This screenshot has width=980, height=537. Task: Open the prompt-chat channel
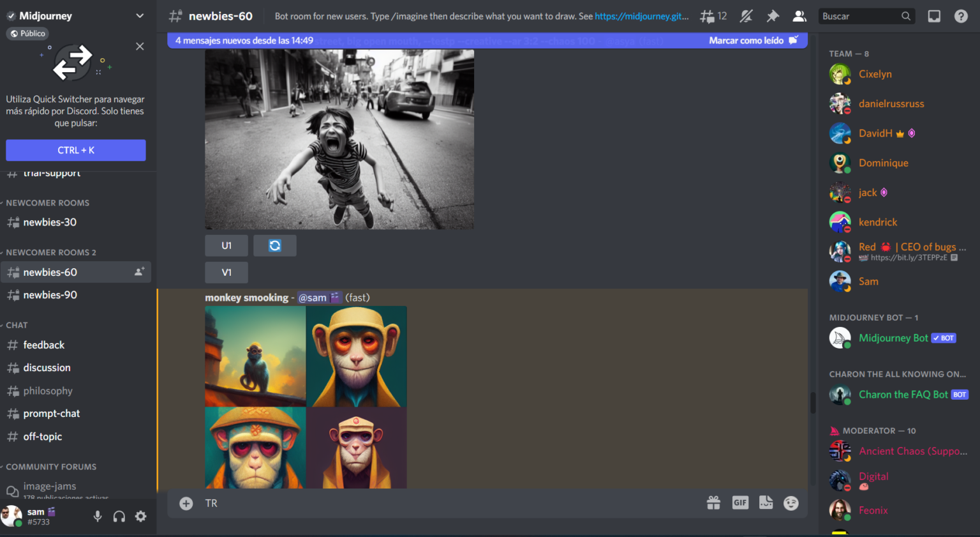76,414
